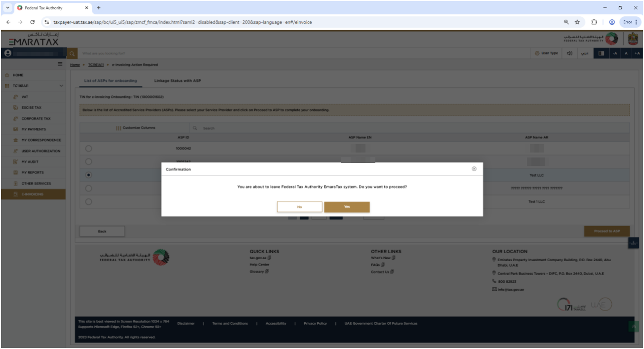Decrease font size with -A
The width and height of the screenshot is (644, 349).
click(615, 53)
